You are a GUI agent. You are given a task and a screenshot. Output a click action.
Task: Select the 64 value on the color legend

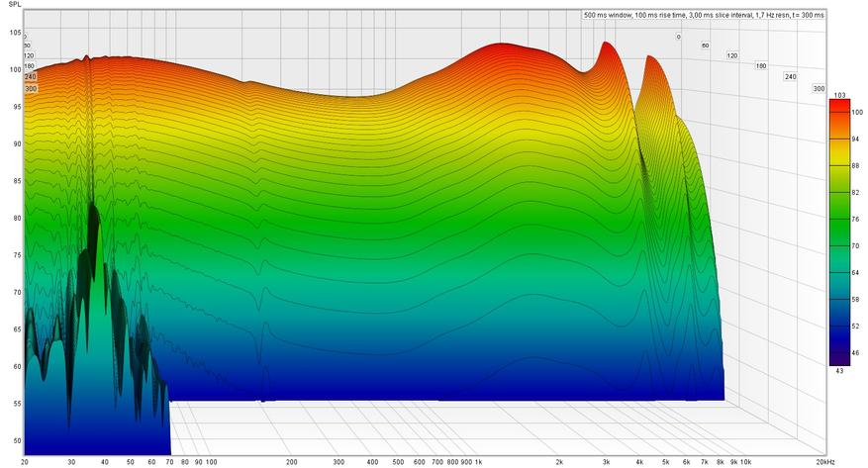click(855, 273)
